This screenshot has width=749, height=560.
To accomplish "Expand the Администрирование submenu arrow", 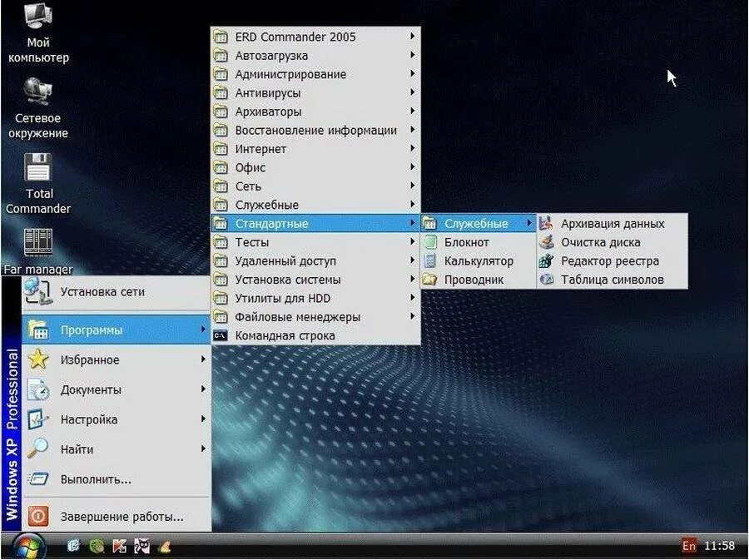I will point(412,73).
